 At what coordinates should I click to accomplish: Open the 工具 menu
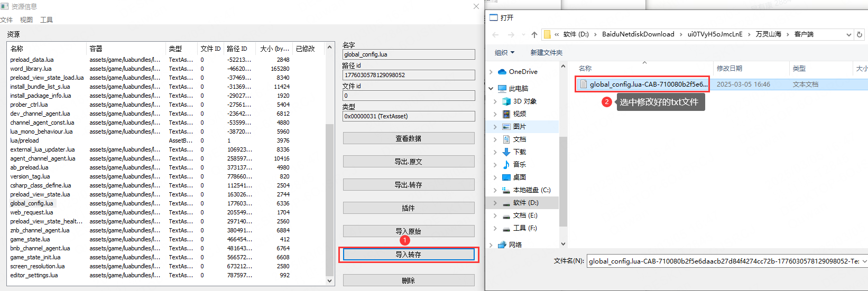coord(47,20)
